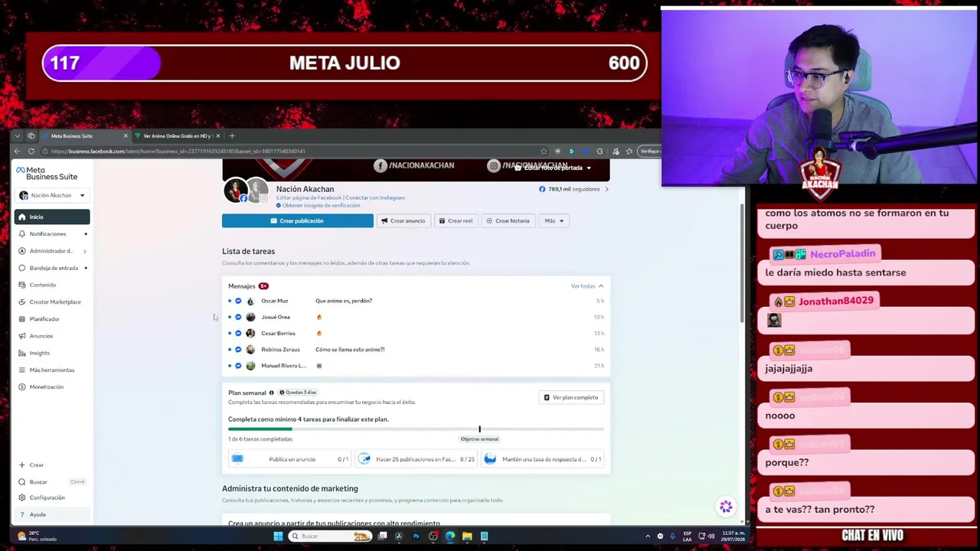The image size is (980, 551).
Task: Expand the Administrador de anuncios submenu arrow
Action: 84,251
